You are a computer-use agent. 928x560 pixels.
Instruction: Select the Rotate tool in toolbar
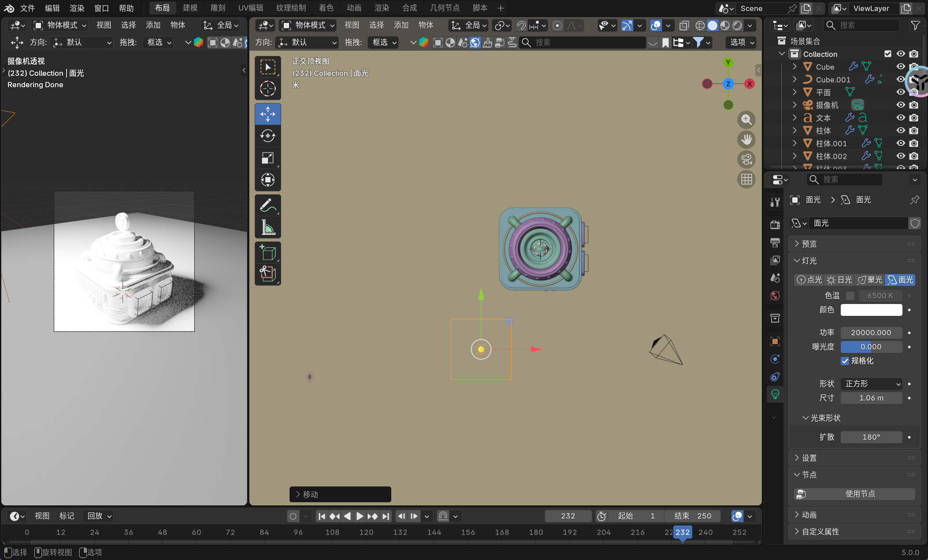coord(267,136)
